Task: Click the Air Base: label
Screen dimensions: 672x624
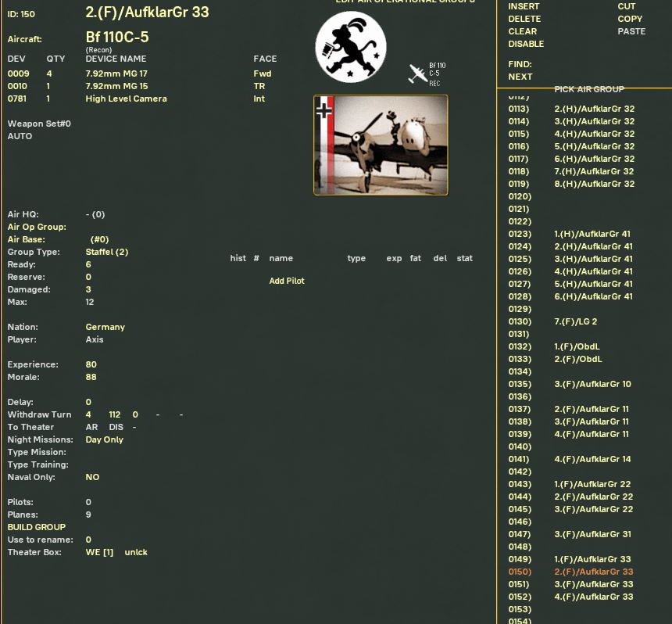Action: (x=26, y=239)
